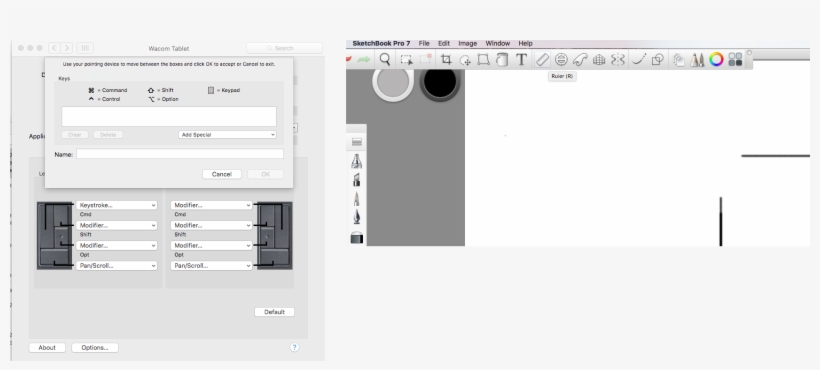Image resolution: width=820 pixels, height=370 pixels.
Task: Go forward in Wacom Tablet preferences
Action: [67, 48]
